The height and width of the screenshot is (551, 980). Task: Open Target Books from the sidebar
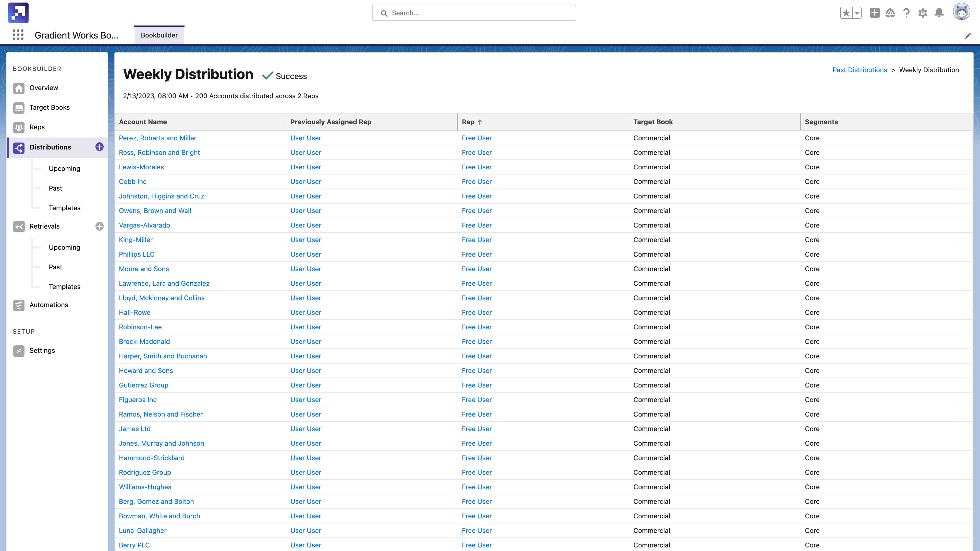pos(50,107)
